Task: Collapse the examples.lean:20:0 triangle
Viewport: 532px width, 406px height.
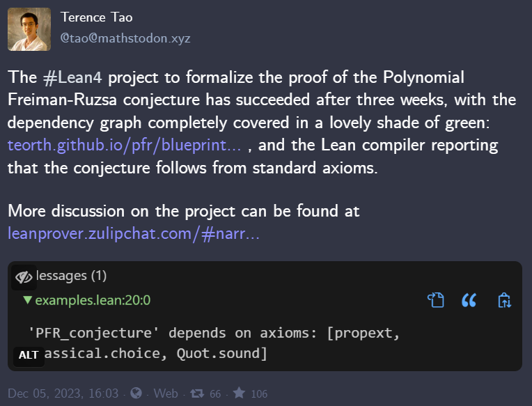Action: [27, 300]
